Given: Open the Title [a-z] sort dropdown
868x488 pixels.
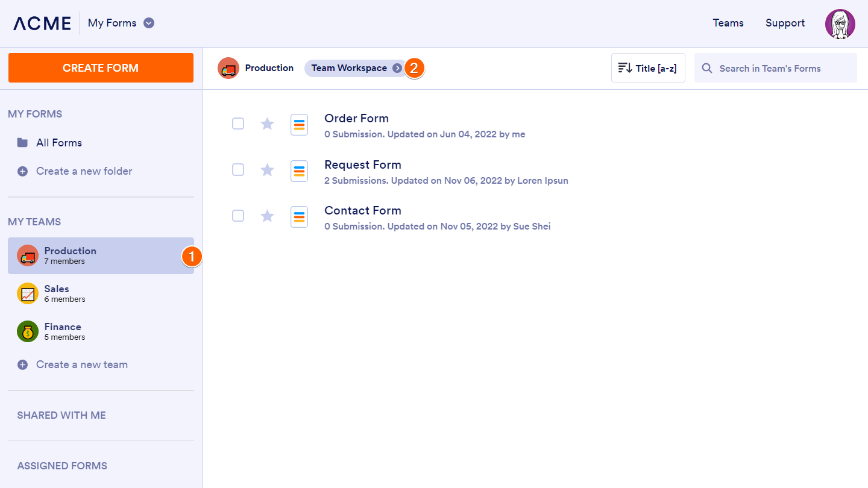Looking at the screenshot, I should click(x=648, y=68).
